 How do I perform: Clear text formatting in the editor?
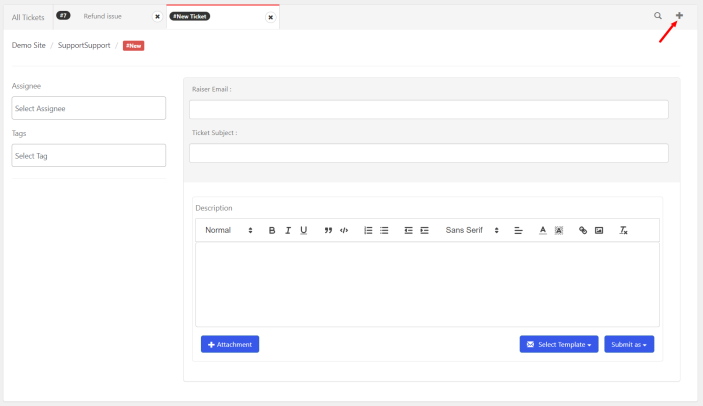[x=623, y=231]
